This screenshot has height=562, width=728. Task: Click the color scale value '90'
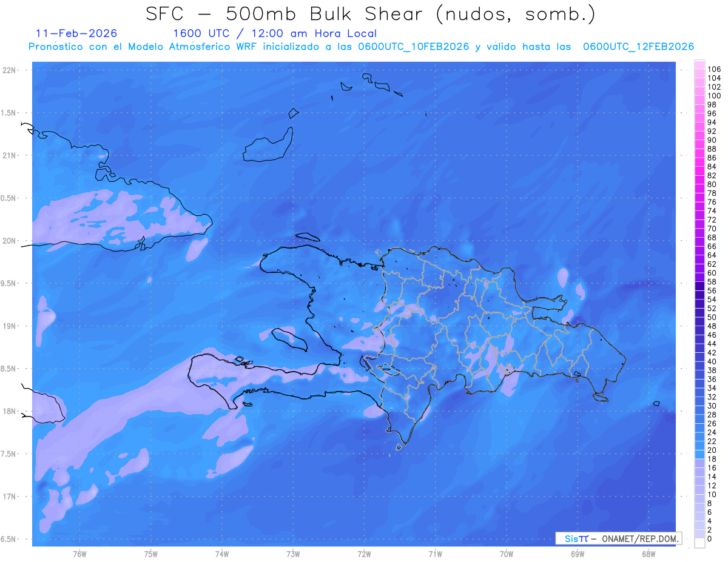(x=712, y=140)
